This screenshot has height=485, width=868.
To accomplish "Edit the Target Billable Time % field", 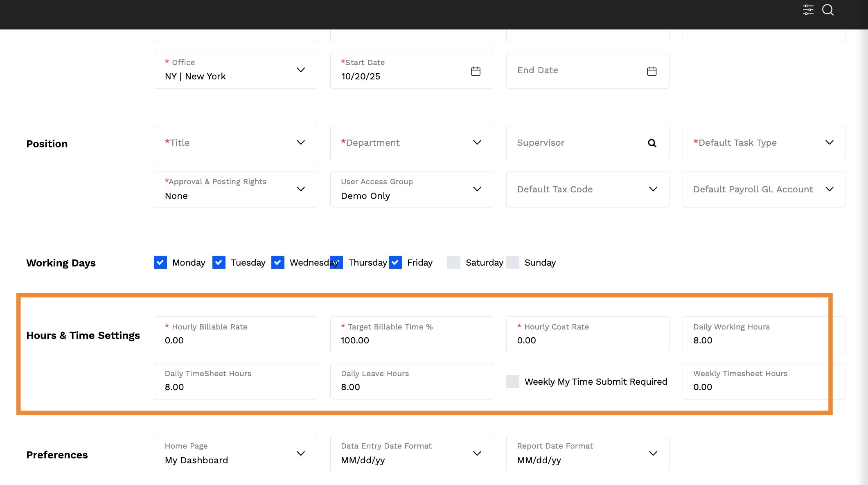I will [412, 335].
